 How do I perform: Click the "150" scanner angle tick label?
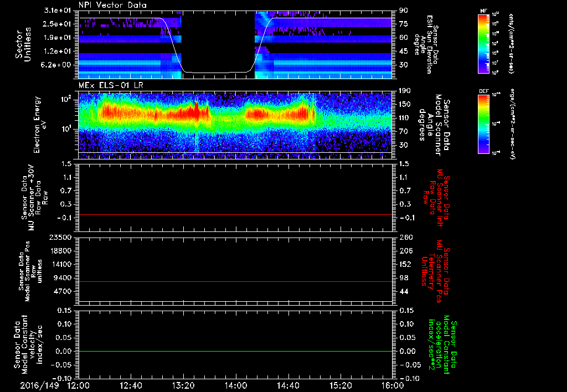[x=405, y=104]
